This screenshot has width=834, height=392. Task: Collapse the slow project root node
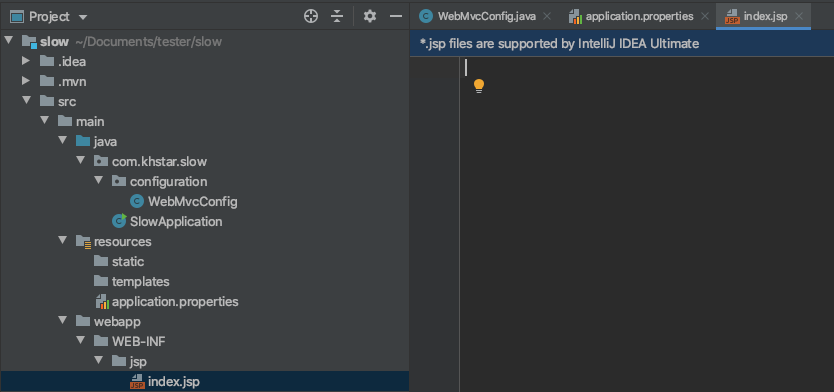pos(8,41)
